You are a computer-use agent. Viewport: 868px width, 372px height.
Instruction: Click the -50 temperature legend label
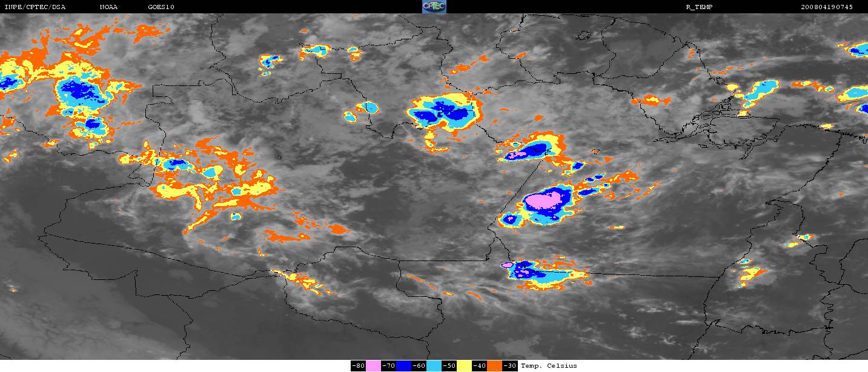(x=449, y=366)
